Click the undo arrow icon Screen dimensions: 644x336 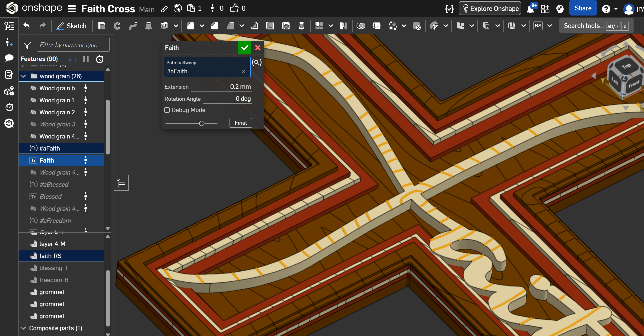click(26, 26)
